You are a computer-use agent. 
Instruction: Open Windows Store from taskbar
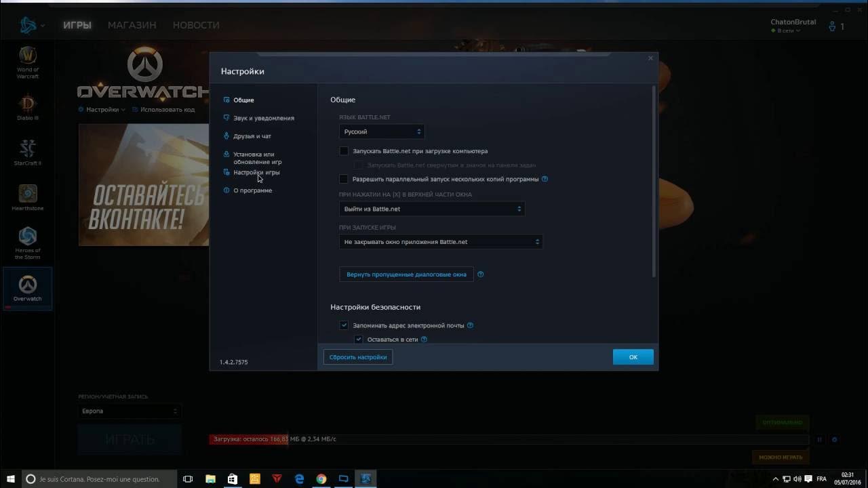point(233,479)
